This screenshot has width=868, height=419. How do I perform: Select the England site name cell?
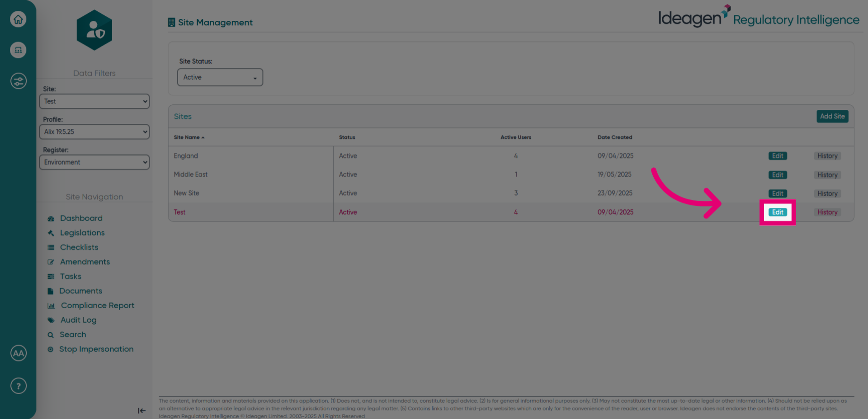(186, 156)
